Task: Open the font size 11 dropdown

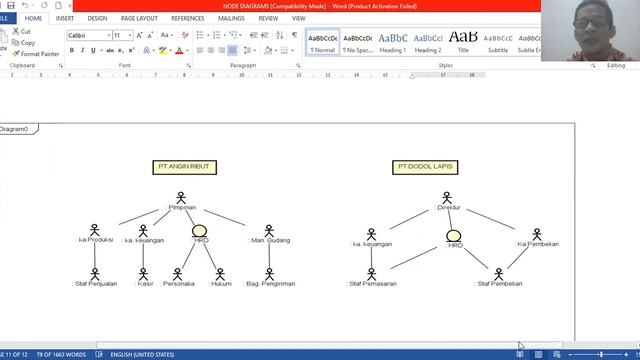Action: click(130, 36)
